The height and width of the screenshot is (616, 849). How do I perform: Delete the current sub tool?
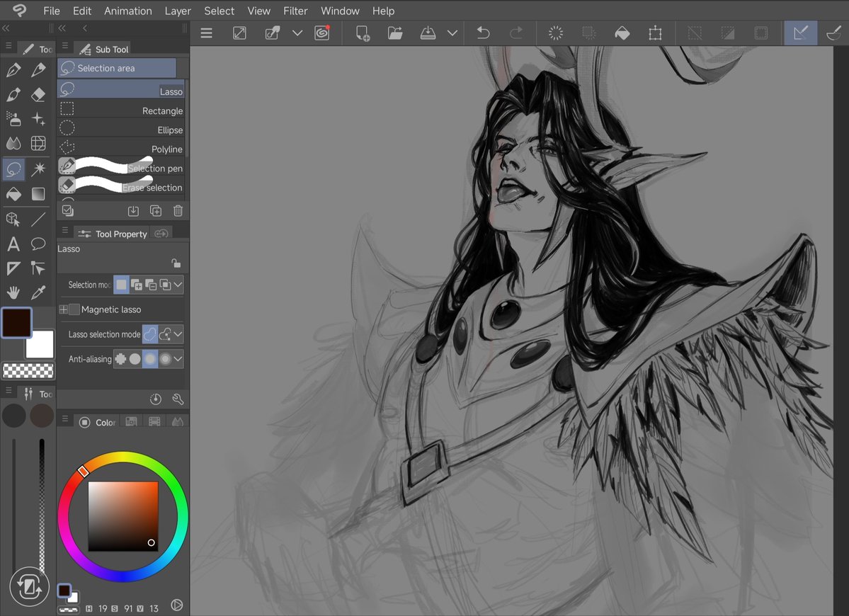coord(178,210)
